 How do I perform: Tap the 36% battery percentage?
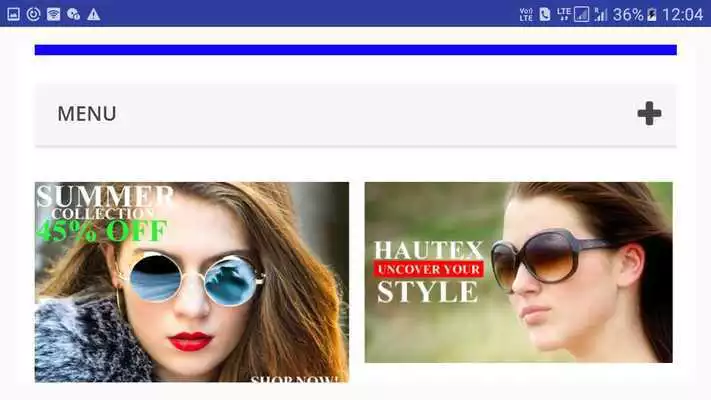tap(628, 15)
